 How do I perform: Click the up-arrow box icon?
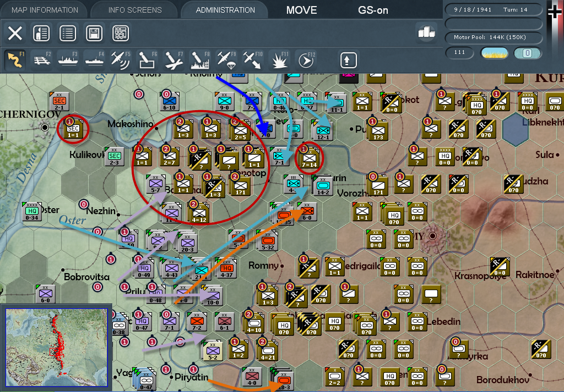[349, 60]
